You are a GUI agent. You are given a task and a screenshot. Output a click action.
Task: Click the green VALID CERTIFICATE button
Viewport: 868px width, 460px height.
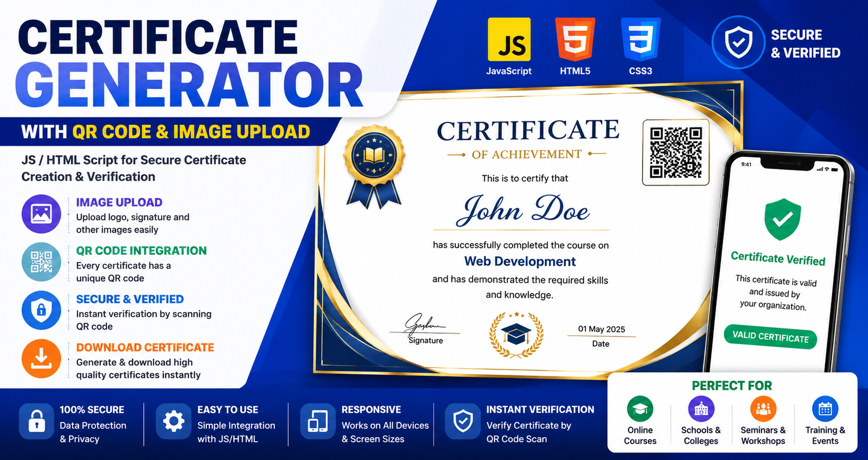click(x=770, y=336)
